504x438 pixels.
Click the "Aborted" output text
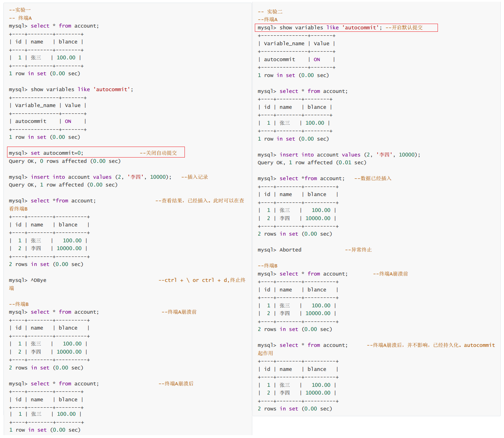(291, 250)
